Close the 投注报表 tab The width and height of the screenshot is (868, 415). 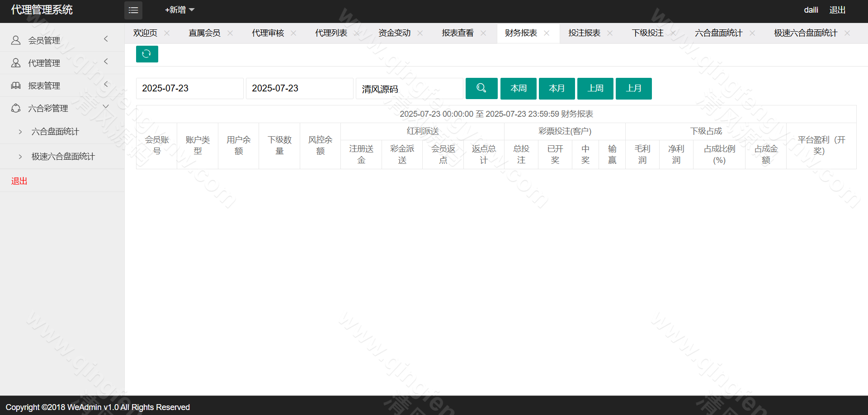[610, 33]
